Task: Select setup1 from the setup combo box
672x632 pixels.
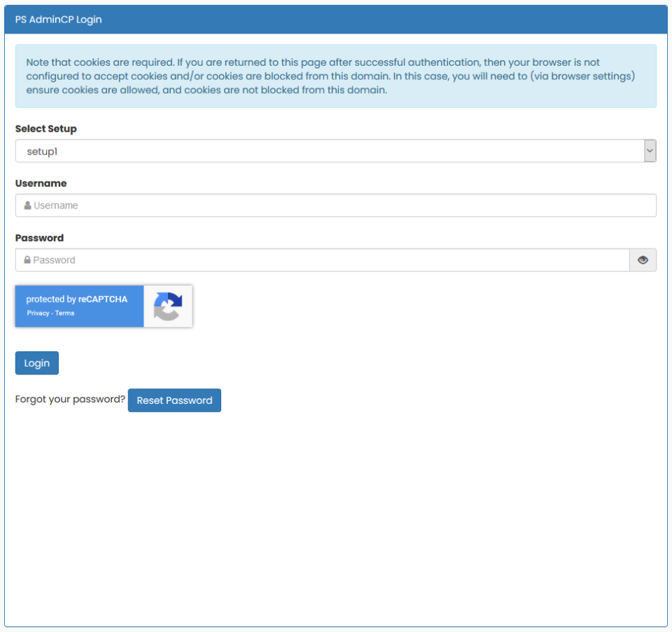Action: tap(336, 150)
